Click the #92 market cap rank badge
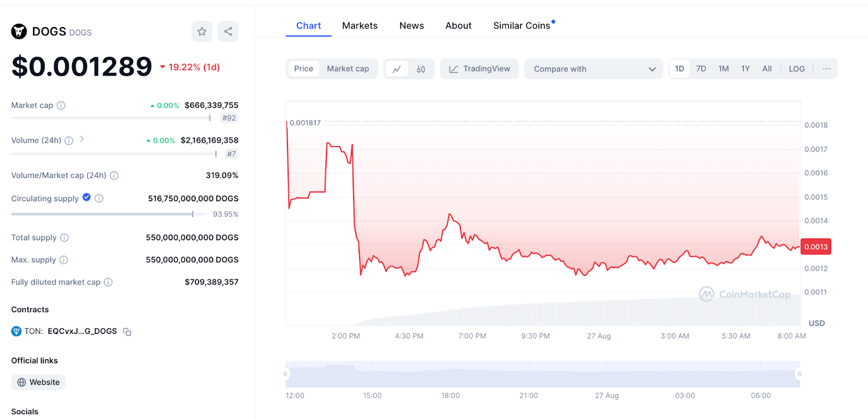The image size is (868, 419). click(229, 118)
